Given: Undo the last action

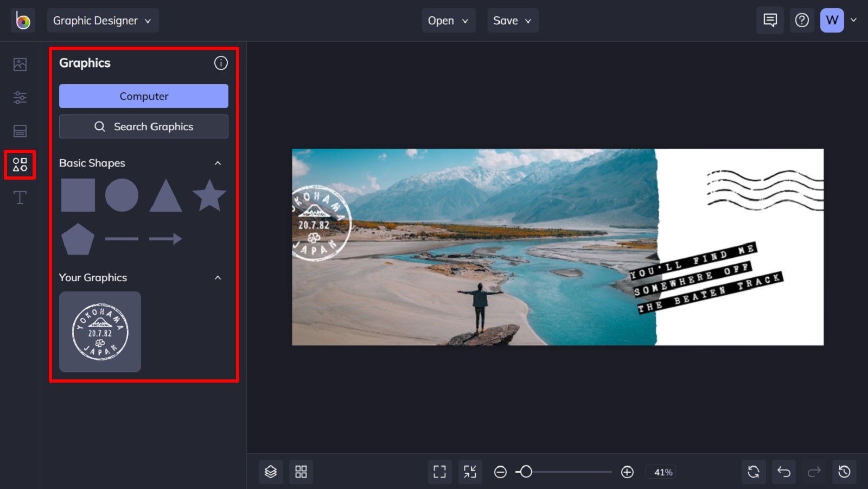Looking at the screenshot, I should click(783, 472).
